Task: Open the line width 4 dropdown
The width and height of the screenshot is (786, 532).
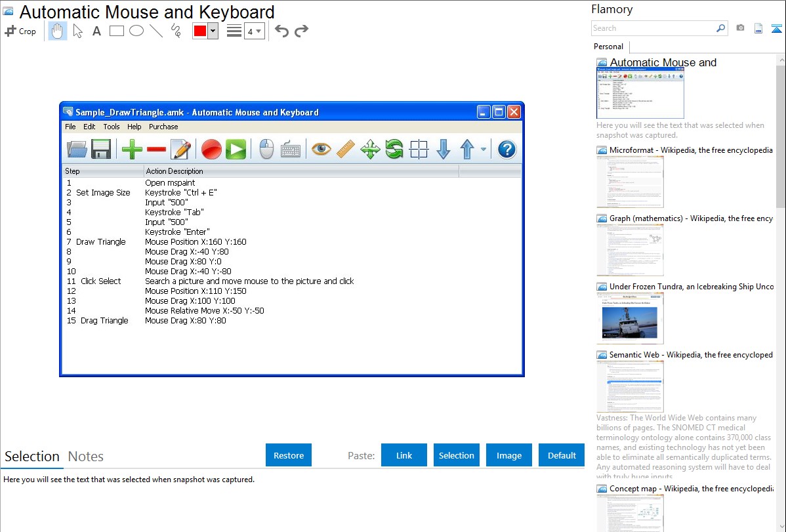Action: (x=254, y=31)
